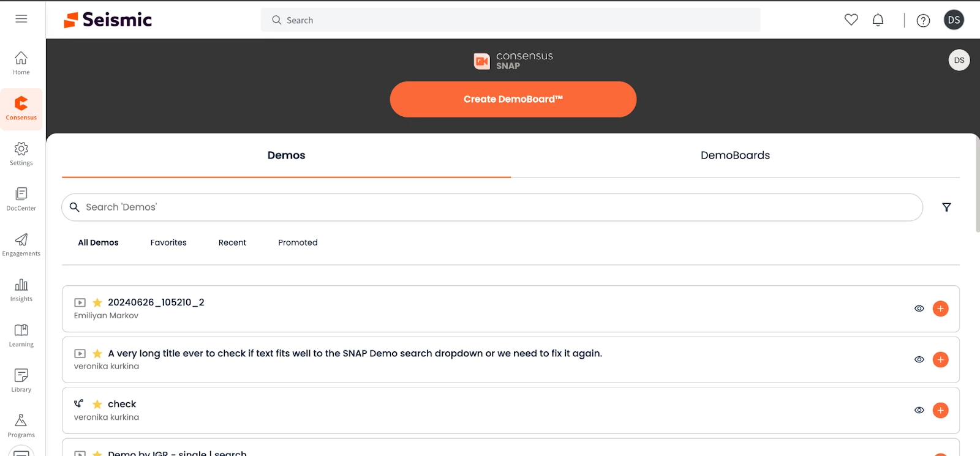Click the Consensus SNAP logo
This screenshot has width=980, height=456.
[x=513, y=61]
